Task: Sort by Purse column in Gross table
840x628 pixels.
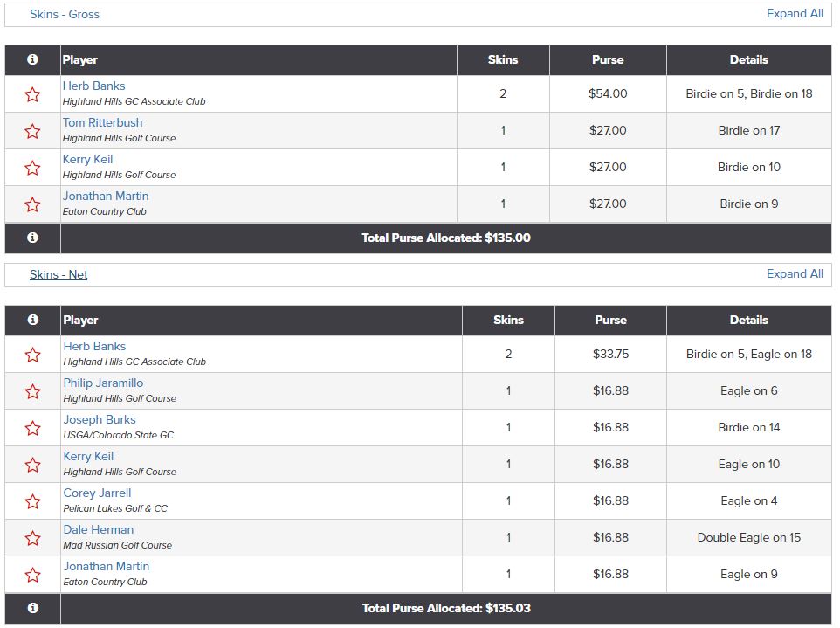Action: [x=608, y=59]
